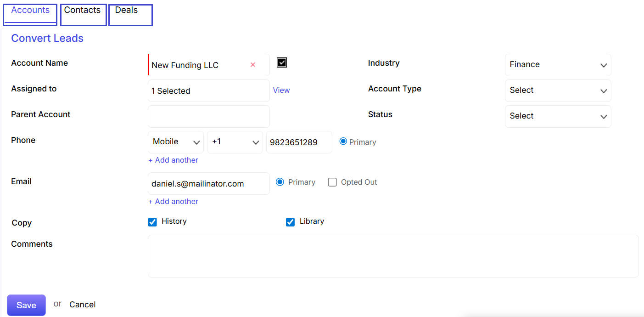
Task: Click the phone number field 9823651289
Action: point(299,142)
